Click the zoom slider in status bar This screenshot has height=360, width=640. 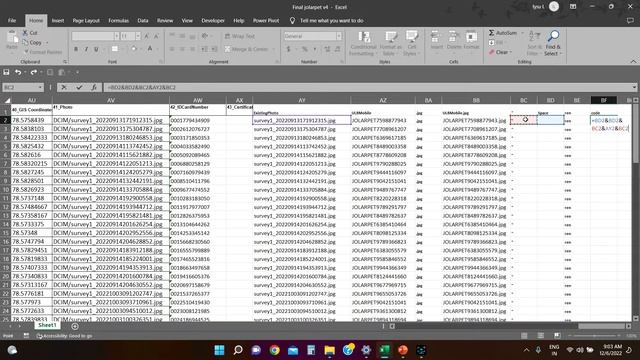click(594, 336)
